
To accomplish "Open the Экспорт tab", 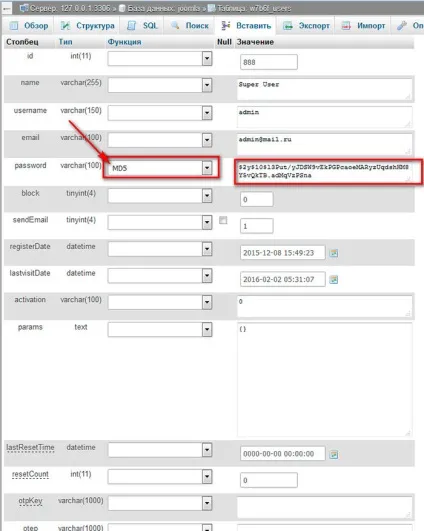I will coord(306,26).
